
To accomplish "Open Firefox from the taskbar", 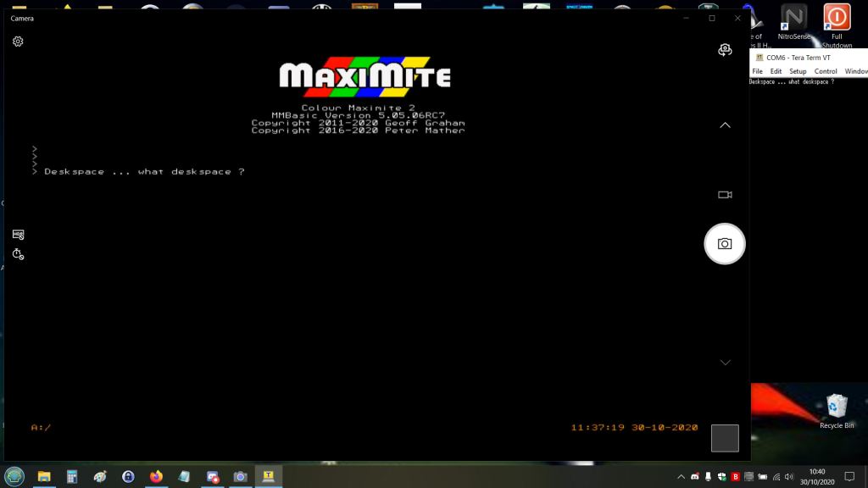I will (x=156, y=477).
